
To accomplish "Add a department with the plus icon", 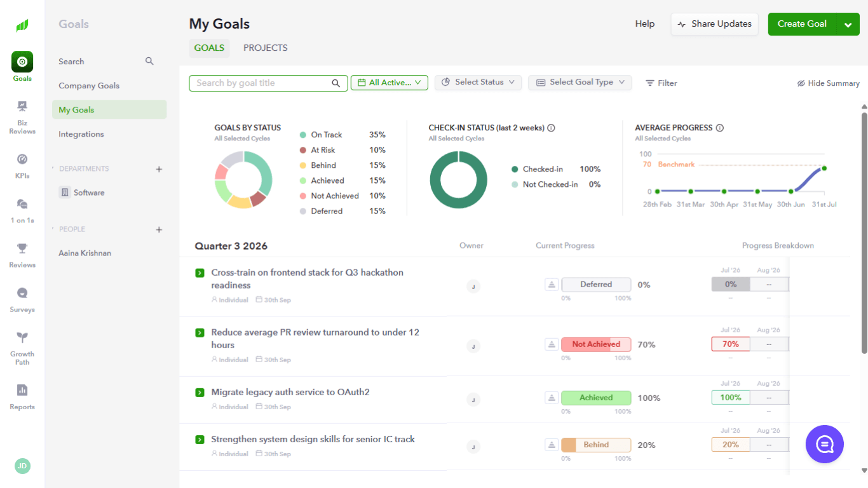I will pyautogui.click(x=159, y=169).
